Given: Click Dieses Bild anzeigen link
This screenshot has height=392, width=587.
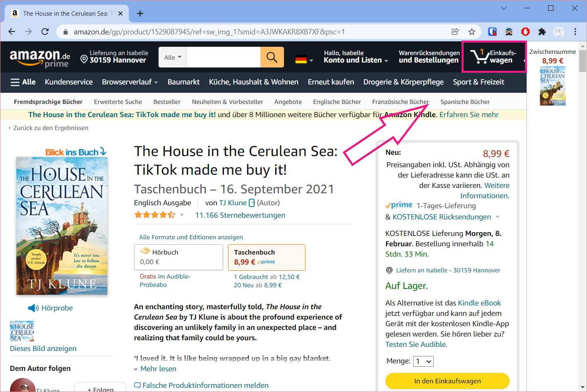Looking at the screenshot, I should (43, 349).
